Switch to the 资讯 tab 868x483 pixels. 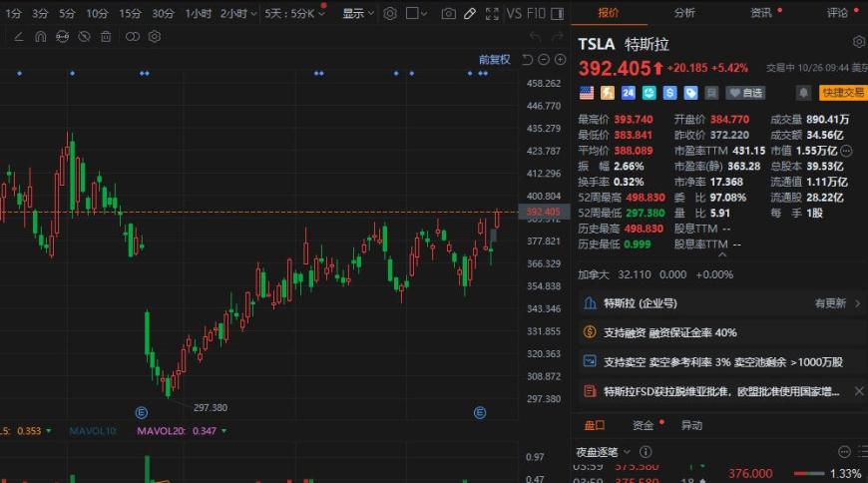(761, 12)
